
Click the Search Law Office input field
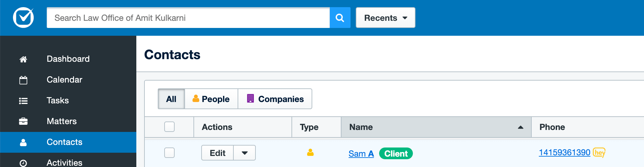(x=188, y=18)
